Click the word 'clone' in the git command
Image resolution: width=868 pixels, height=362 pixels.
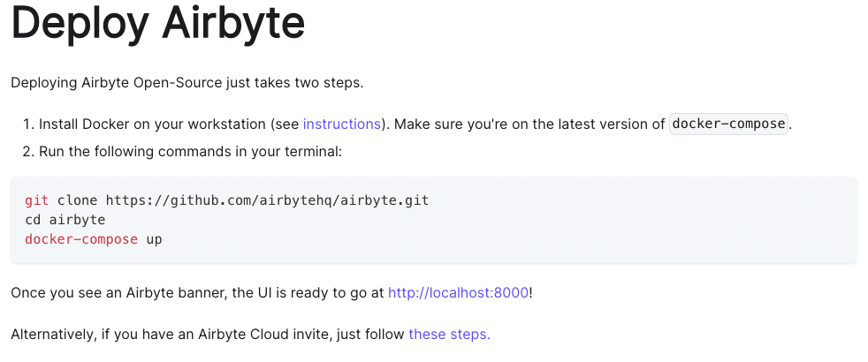click(x=77, y=200)
